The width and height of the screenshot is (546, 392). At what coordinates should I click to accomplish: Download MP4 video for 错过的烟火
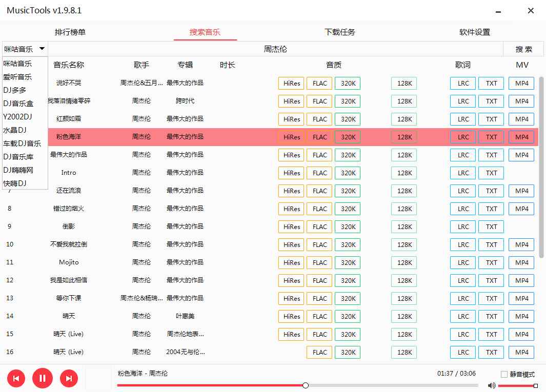pyautogui.click(x=521, y=209)
